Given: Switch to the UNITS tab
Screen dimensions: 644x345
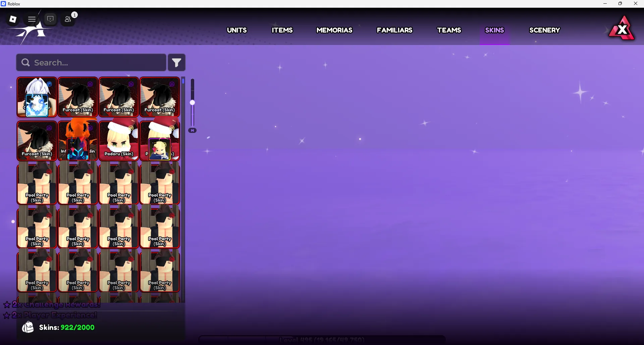Looking at the screenshot, I should click(x=237, y=30).
